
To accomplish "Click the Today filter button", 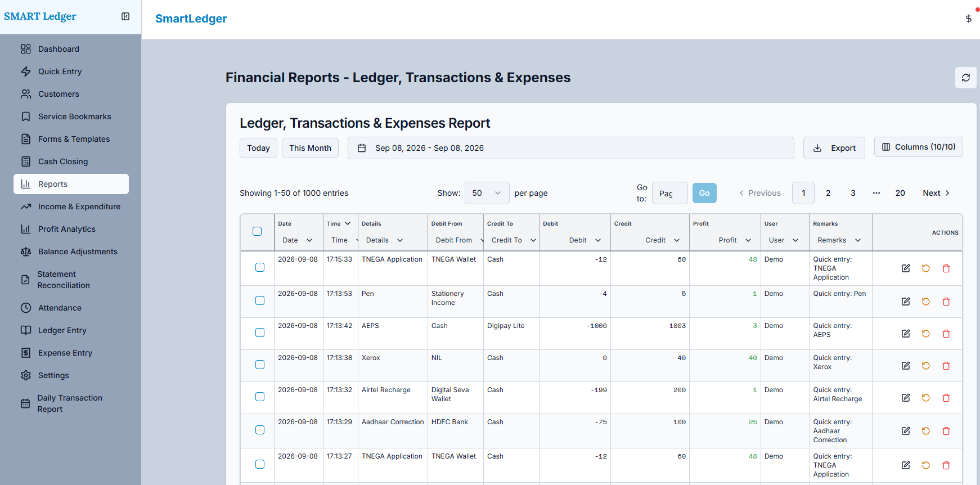I will (258, 148).
